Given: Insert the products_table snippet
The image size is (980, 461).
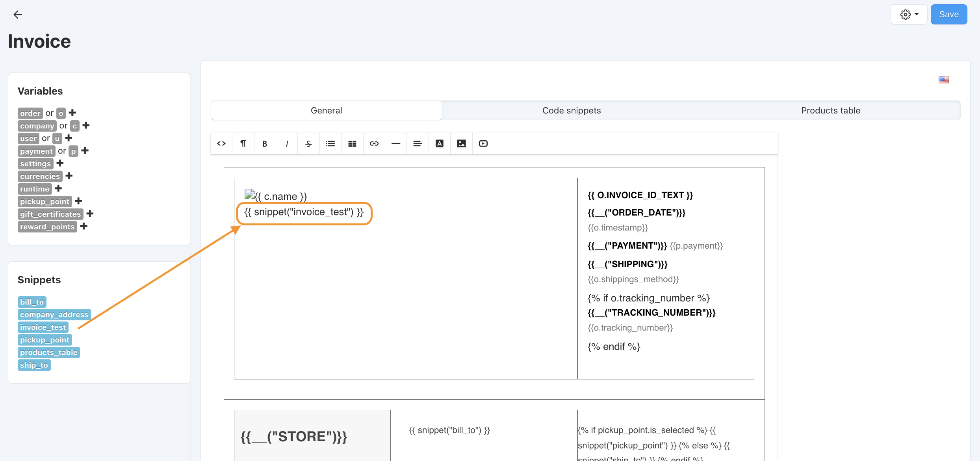Looking at the screenshot, I should [49, 352].
